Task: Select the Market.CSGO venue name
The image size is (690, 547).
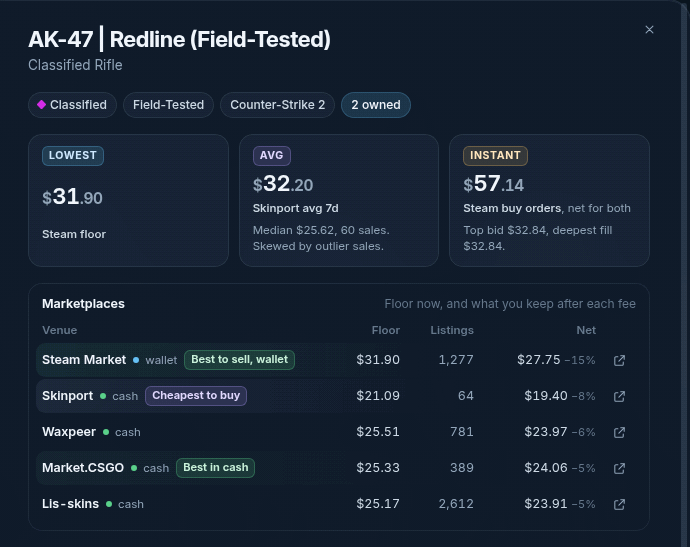Action: (83, 468)
